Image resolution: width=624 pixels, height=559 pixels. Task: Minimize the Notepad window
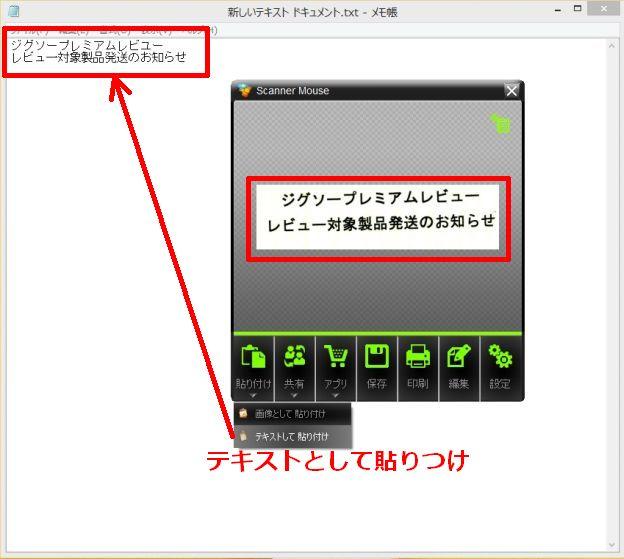tap(558, 10)
